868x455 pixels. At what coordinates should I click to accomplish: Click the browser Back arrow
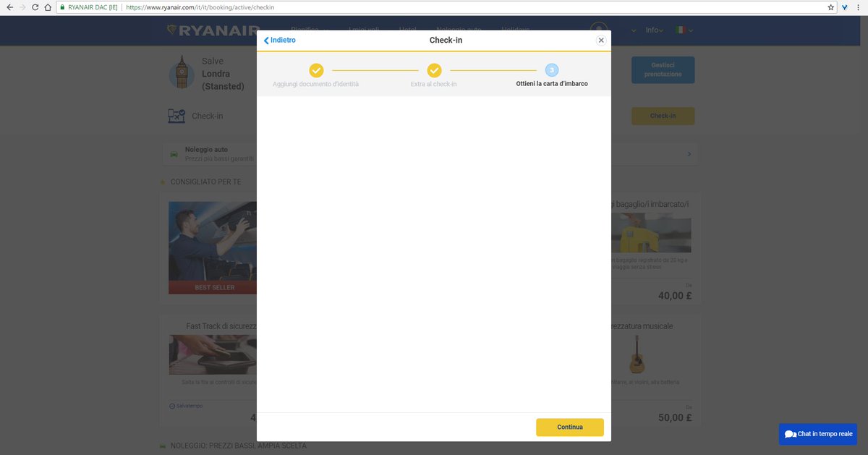click(x=9, y=7)
